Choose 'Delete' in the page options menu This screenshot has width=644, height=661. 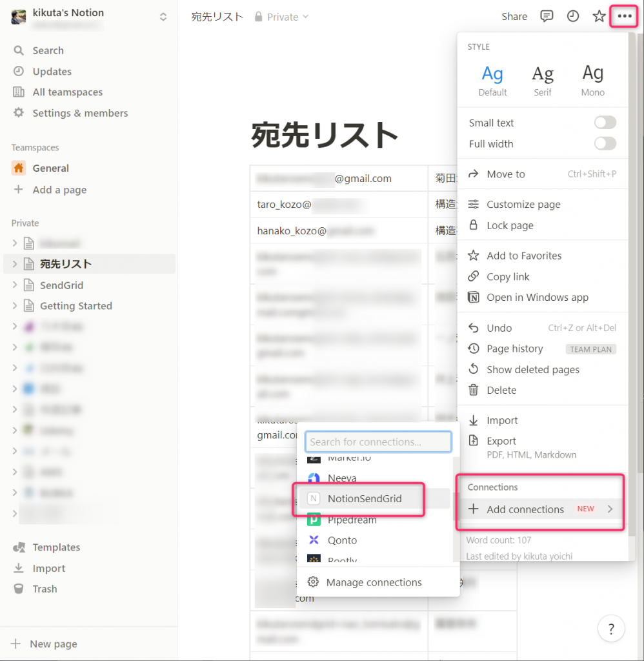tap(500, 390)
